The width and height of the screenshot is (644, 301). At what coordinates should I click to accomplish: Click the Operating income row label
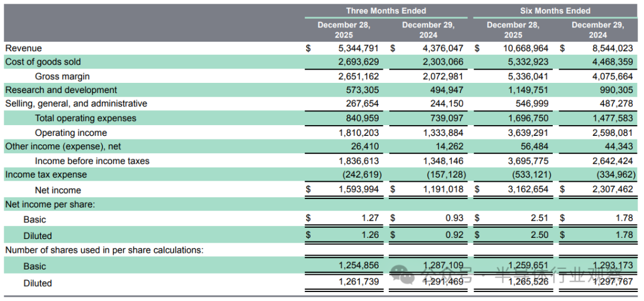coord(71,133)
